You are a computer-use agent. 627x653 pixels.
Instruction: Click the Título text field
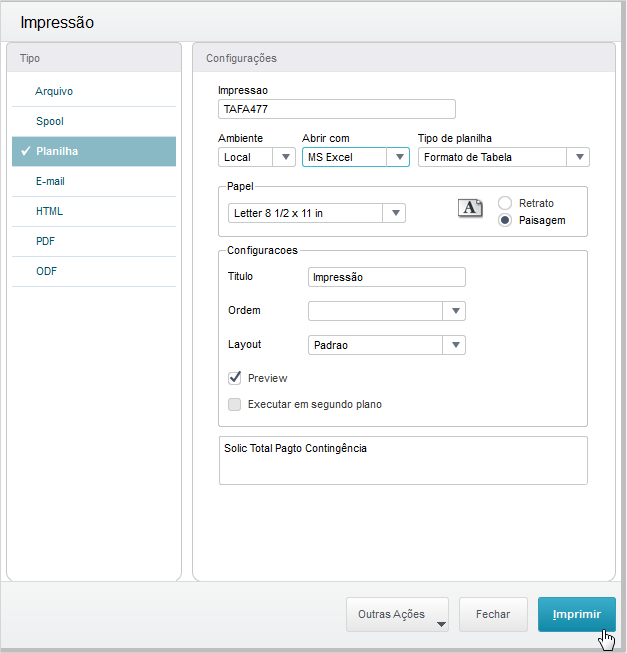point(387,277)
